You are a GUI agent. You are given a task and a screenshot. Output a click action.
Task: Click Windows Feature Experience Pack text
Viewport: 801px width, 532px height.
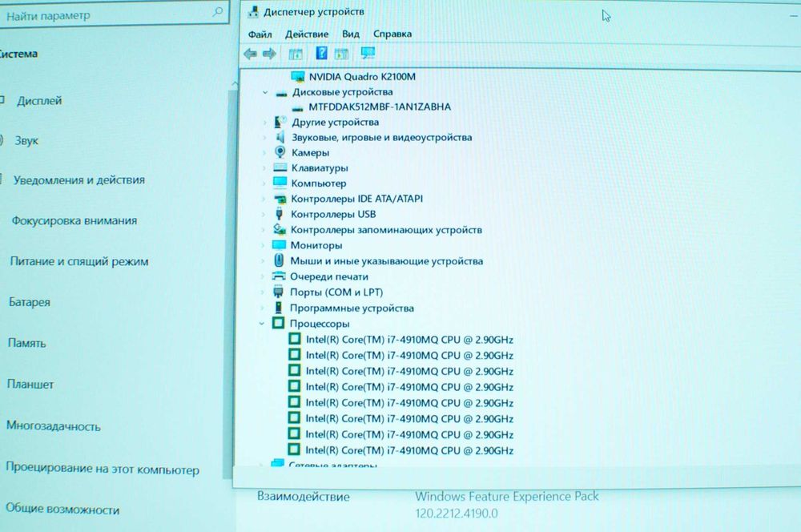(507, 496)
